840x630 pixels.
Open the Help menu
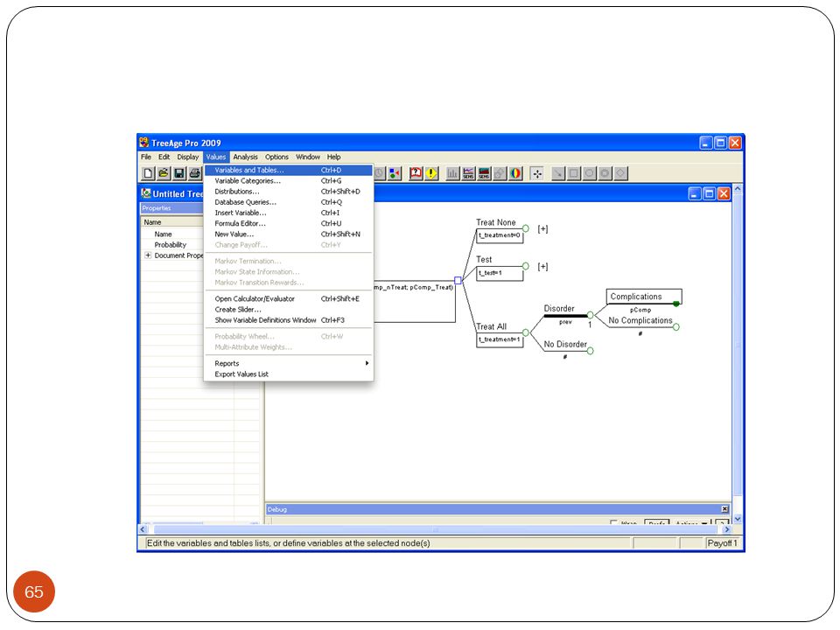pos(333,157)
